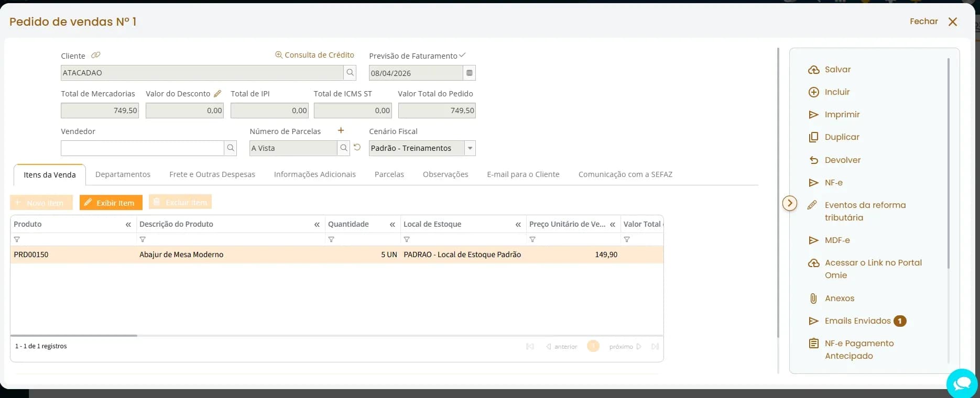
Task: Collapse the Local de Estoque column
Action: click(518, 224)
